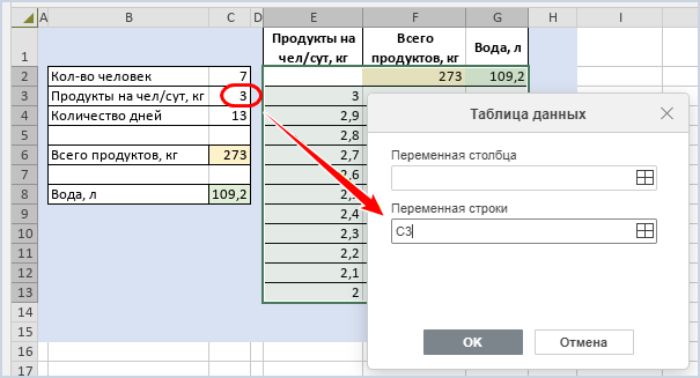Click the select-all corner triangle of the sheet
Viewport: 700px width, 378px height.
tap(28, 18)
